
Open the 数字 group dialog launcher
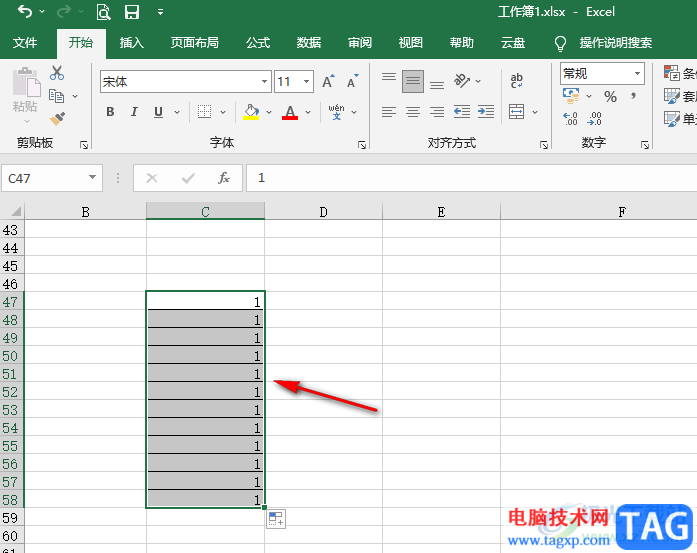point(645,145)
